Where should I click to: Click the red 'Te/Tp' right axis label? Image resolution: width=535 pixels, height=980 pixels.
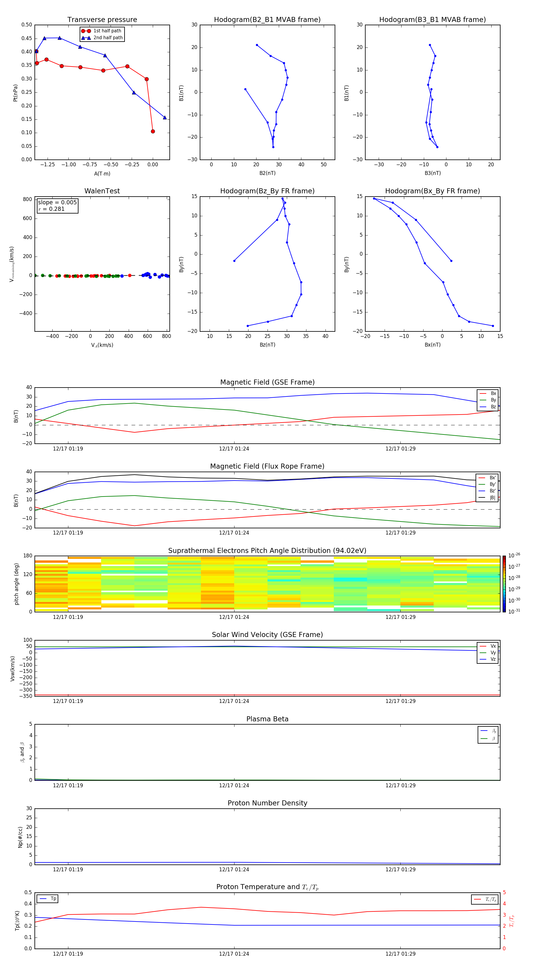point(512,921)
